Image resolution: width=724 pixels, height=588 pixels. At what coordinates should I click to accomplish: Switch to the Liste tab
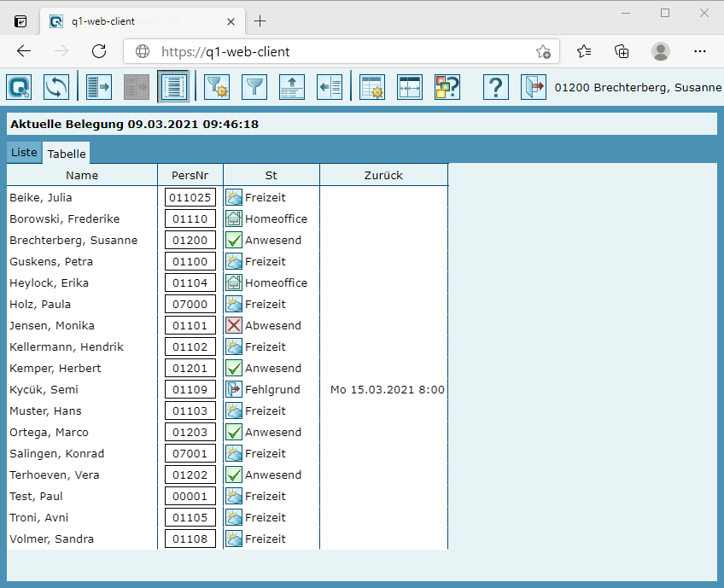click(24, 152)
